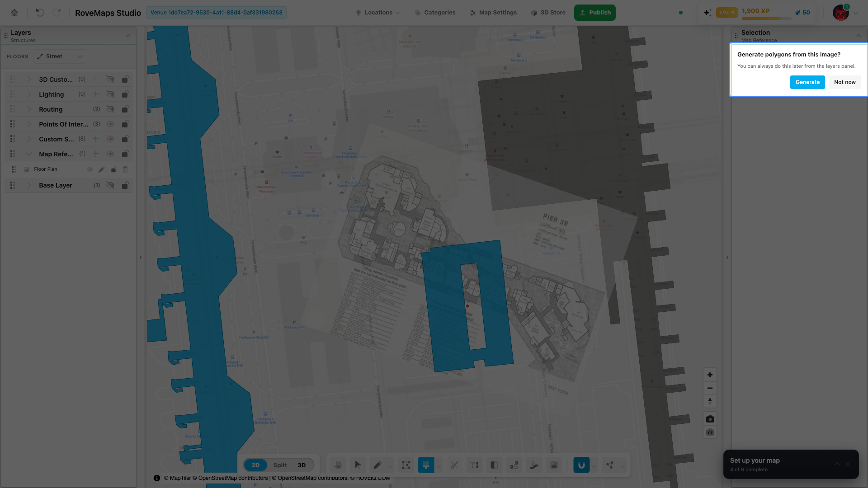This screenshot has width=868, height=488.
Task: Toggle lock on Routing layer
Action: 125,109
